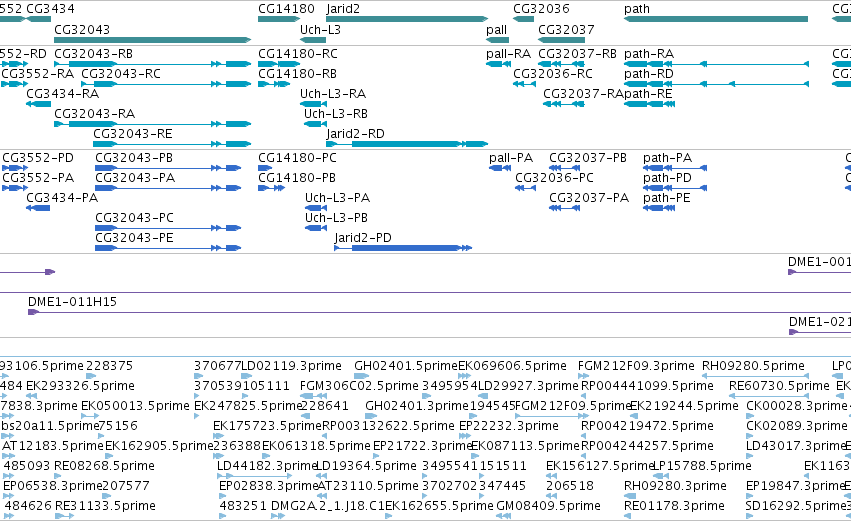
Task: Open EST EK069606.5prime label
Action: (x=512, y=366)
